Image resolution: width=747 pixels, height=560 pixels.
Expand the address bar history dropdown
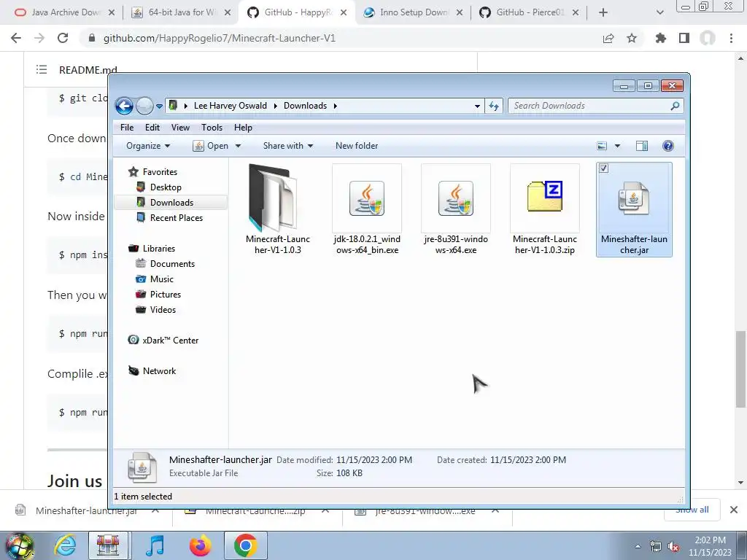click(x=477, y=106)
